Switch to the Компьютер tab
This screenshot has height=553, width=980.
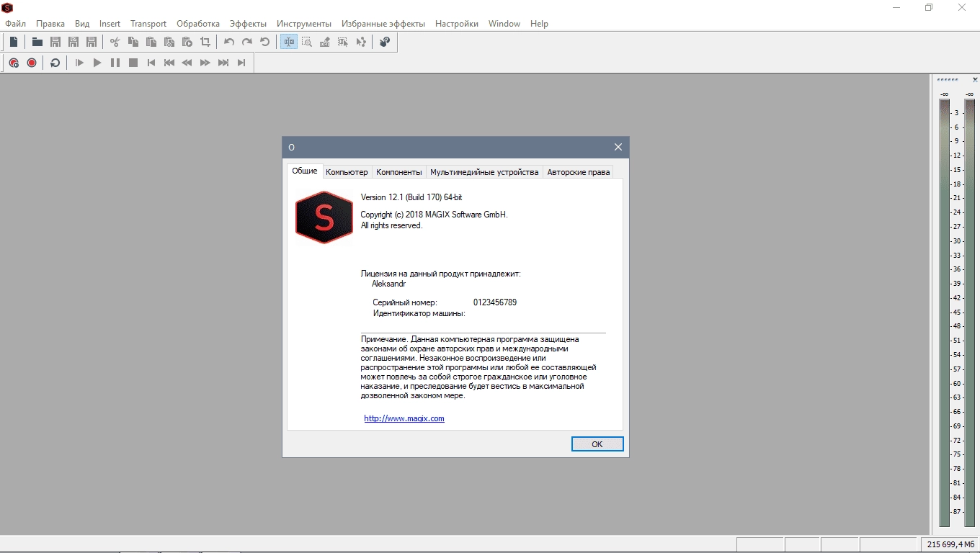pos(347,172)
